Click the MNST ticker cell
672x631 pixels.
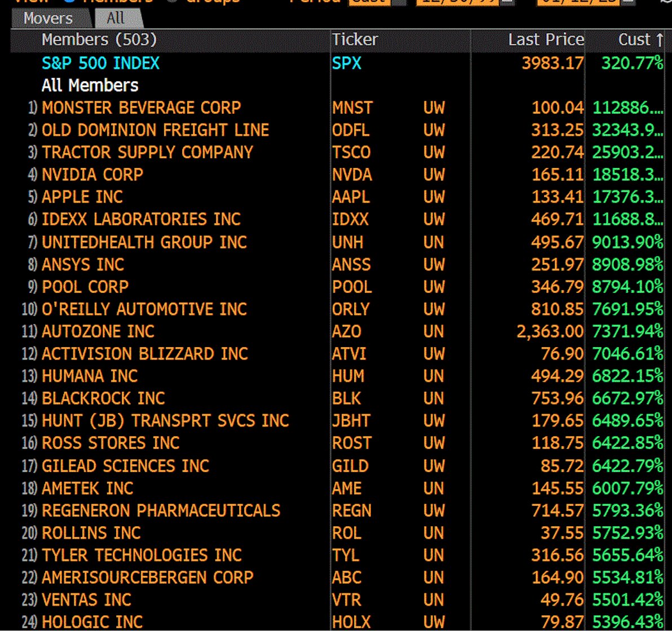(x=352, y=108)
